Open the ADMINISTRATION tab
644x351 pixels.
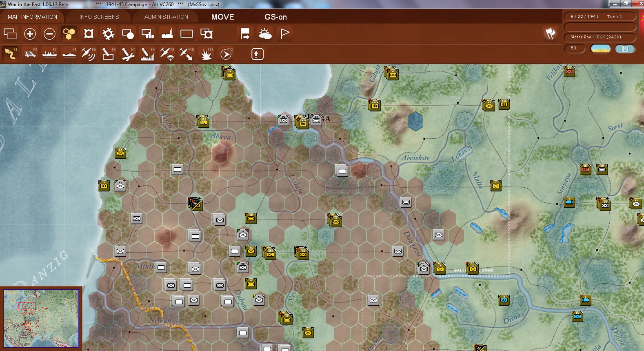pos(166,17)
